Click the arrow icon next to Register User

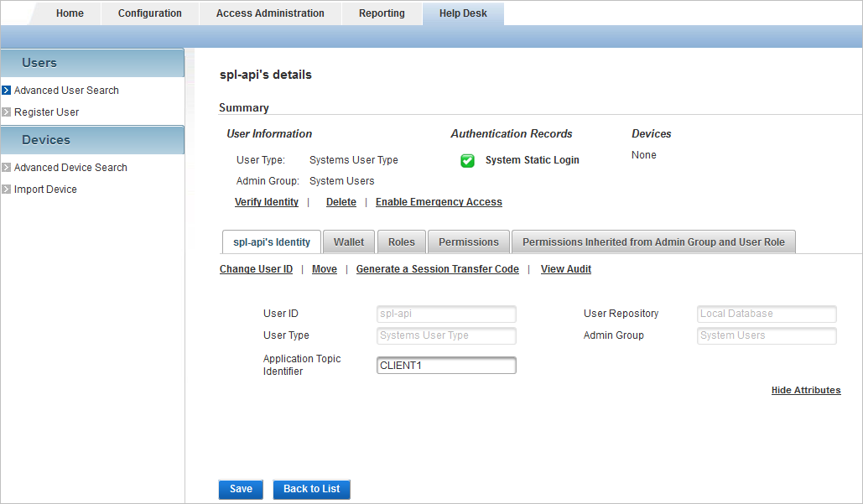(6, 112)
